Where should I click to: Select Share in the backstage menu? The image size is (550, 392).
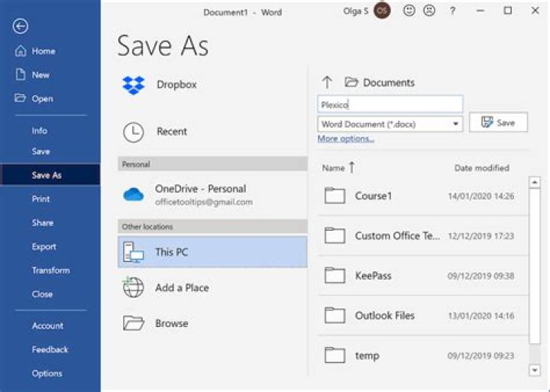[43, 222]
